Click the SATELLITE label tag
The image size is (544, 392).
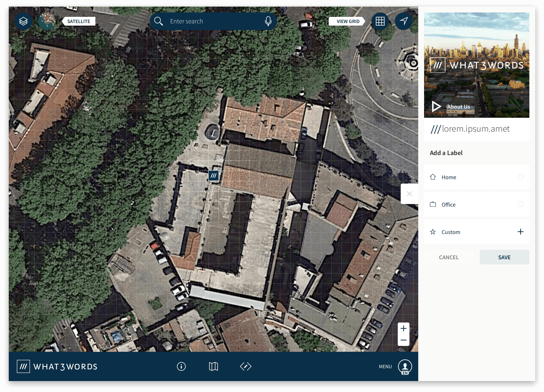pyautogui.click(x=79, y=21)
